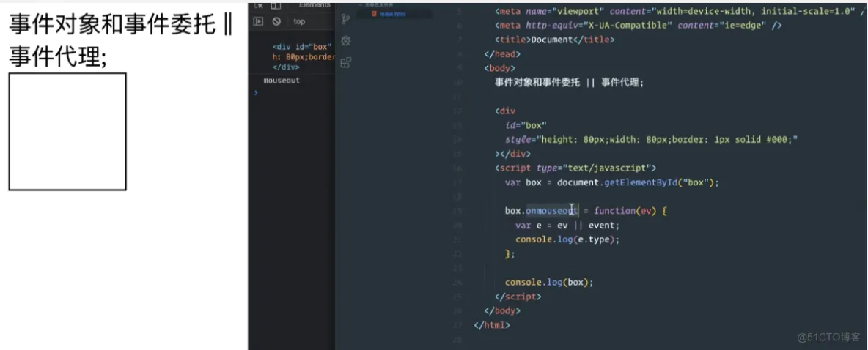Focus the console prompt input

(x=293, y=92)
